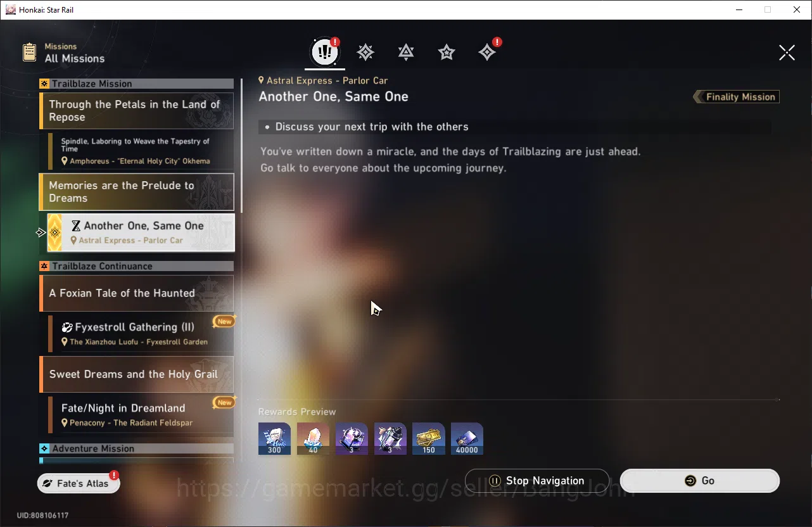Select the 'Another One, Same One' mission entry

[x=141, y=232]
